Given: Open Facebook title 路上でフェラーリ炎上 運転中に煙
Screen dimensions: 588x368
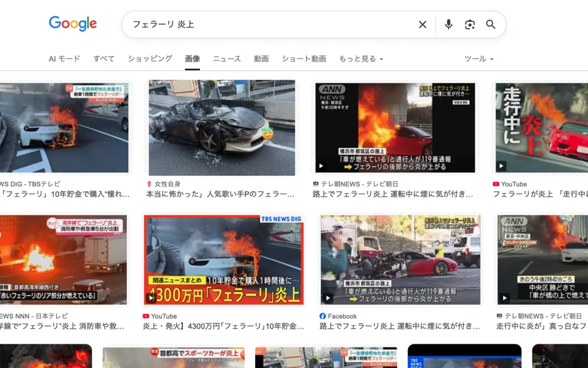Looking at the screenshot, I should [400, 326].
